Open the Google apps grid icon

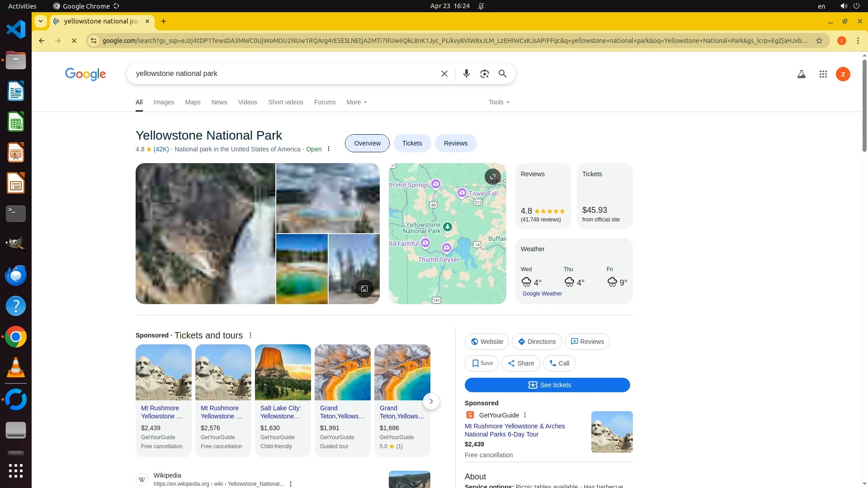pyautogui.click(x=823, y=74)
